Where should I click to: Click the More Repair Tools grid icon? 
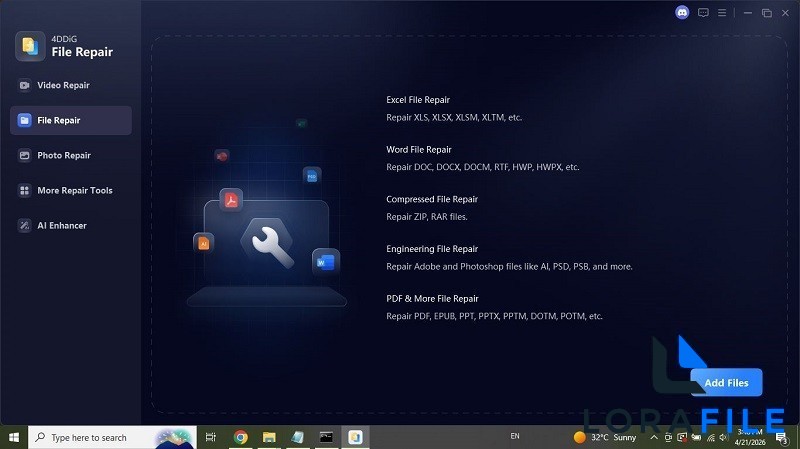[24, 190]
